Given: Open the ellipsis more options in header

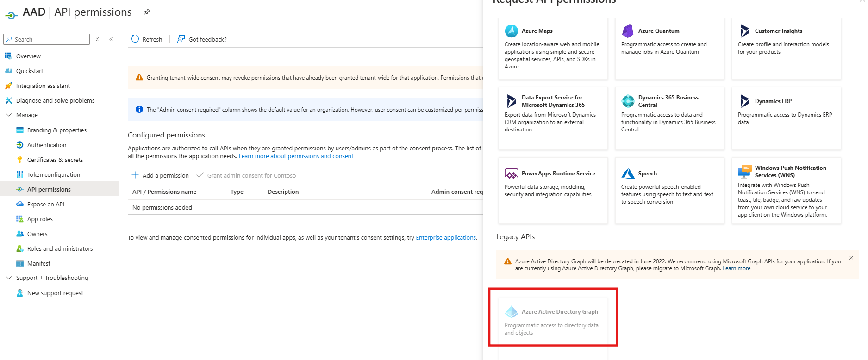Looking at the screenshot, I should pyautogui.click(x=162, y=12).
